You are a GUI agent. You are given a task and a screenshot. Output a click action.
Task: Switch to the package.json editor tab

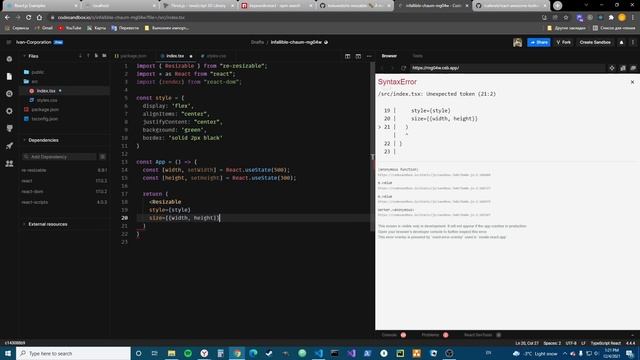(131, 56)
